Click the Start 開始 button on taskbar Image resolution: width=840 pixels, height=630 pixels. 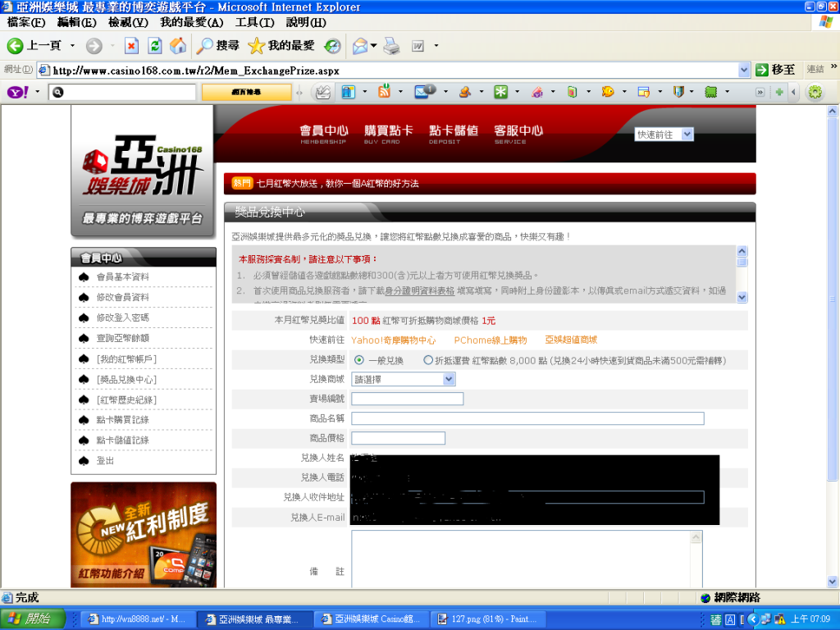pyautogui.click(x=28, y=619)
